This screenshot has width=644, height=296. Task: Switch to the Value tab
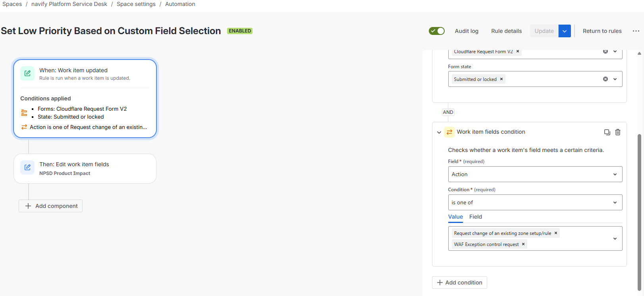point(455,217)
